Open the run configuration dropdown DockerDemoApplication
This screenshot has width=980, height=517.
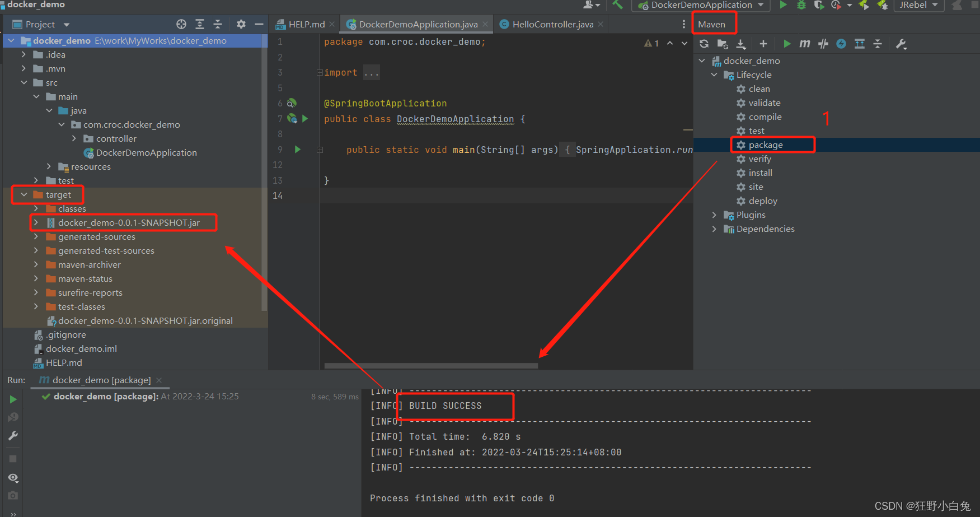[x=701, y=5]
